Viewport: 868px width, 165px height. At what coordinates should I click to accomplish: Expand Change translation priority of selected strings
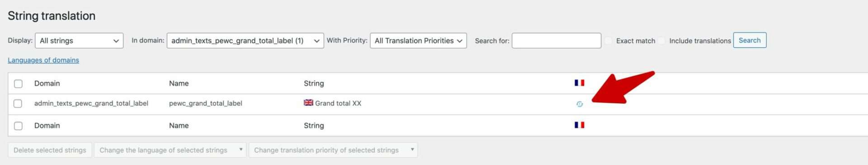point(333,150)
